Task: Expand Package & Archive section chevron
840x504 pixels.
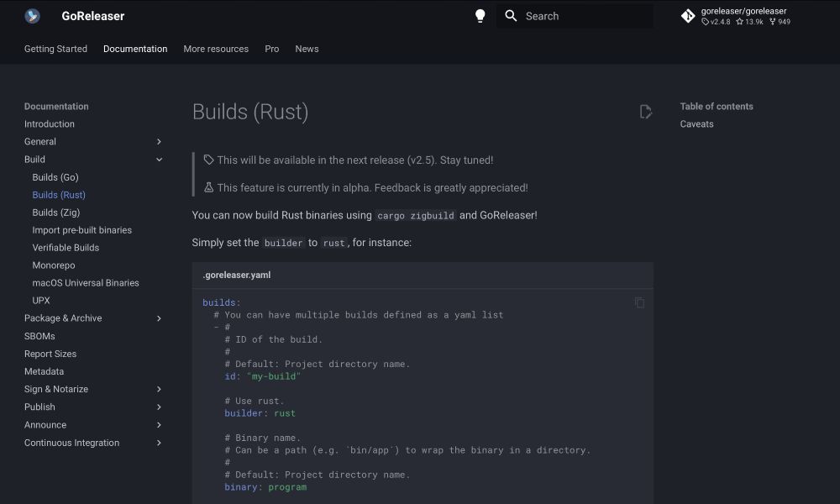Action: pos(159,318)
